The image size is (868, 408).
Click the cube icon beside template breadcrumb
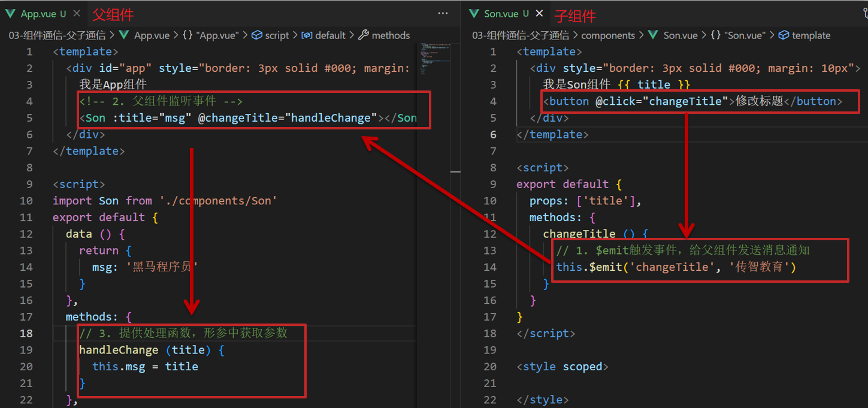(784, 35)
